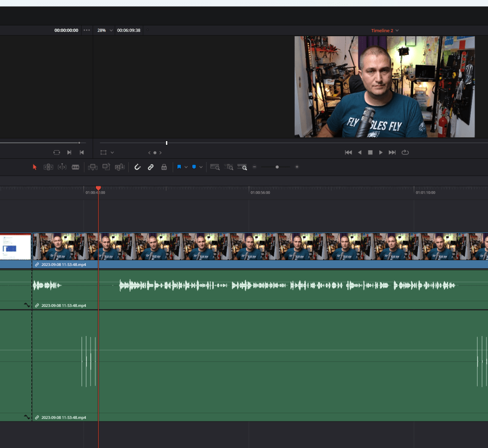Screen dimensions: 488x448
Task: Click ruler at 01:00:56:00 mark
Action: [x=260, y=193]
